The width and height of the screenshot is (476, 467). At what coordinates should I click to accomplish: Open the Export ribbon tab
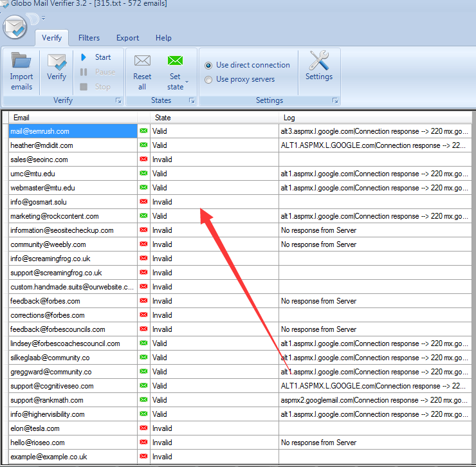(127, 38)
